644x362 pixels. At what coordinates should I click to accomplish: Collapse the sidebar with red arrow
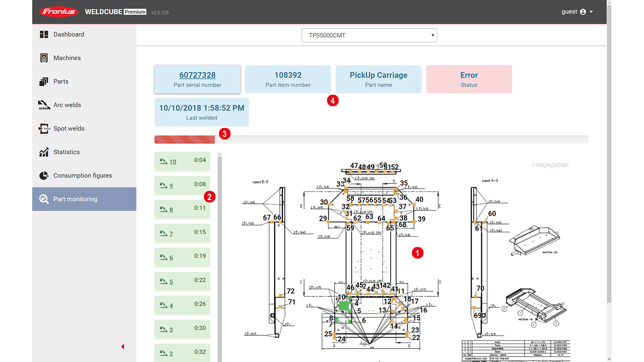point(123,347)
